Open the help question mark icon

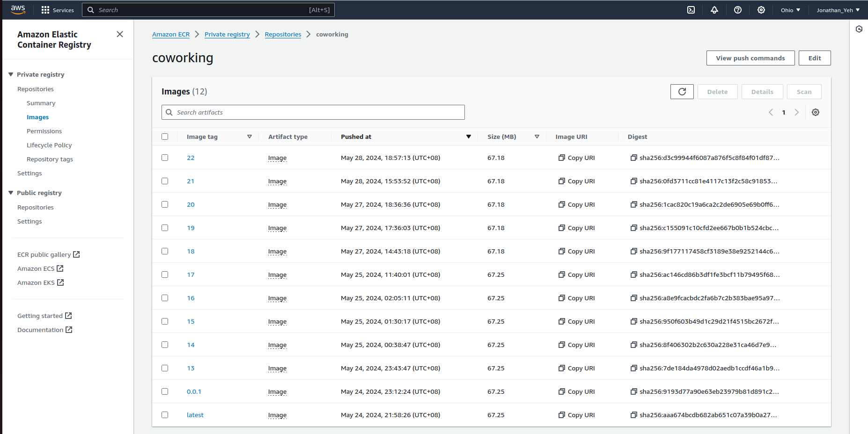[x=738, y=10]
